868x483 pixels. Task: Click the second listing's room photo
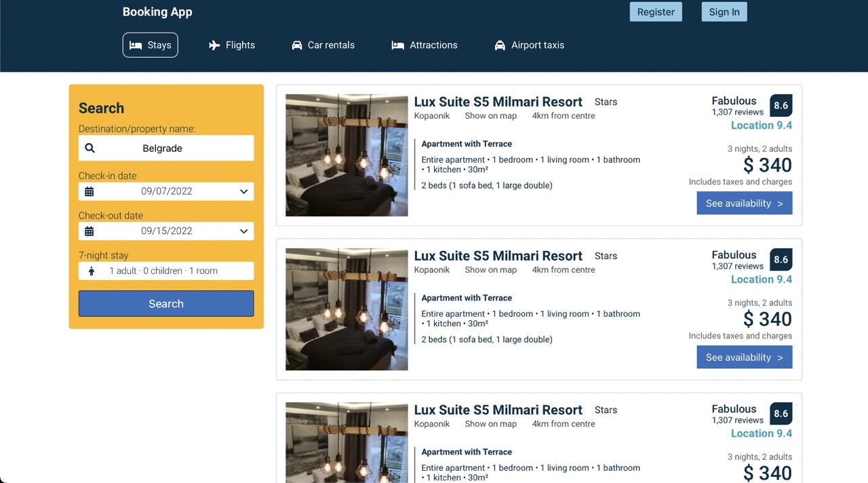click(347, 309)
